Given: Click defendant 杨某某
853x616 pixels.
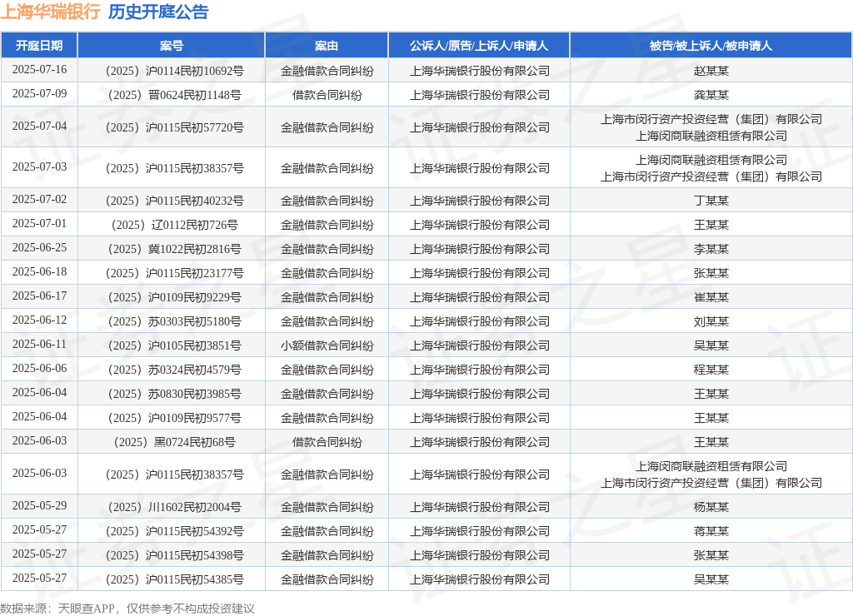Looking at the screenshot, I should tap(711, 507).
